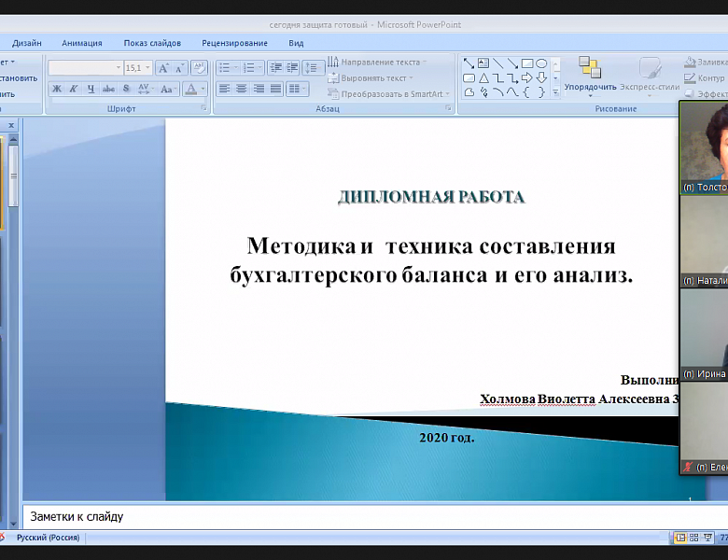Viewport: 728px width, 560px height.
Task: Open font name combo box
Action: [86, 68]
